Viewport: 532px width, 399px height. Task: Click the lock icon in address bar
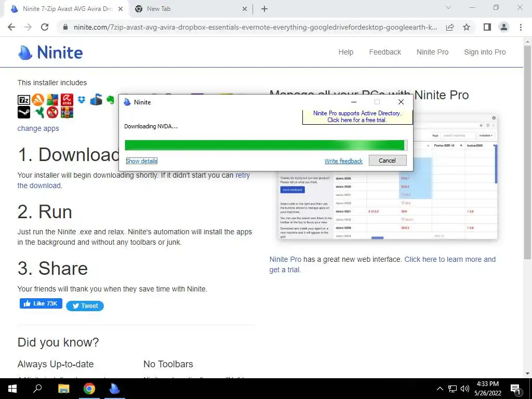65,27
